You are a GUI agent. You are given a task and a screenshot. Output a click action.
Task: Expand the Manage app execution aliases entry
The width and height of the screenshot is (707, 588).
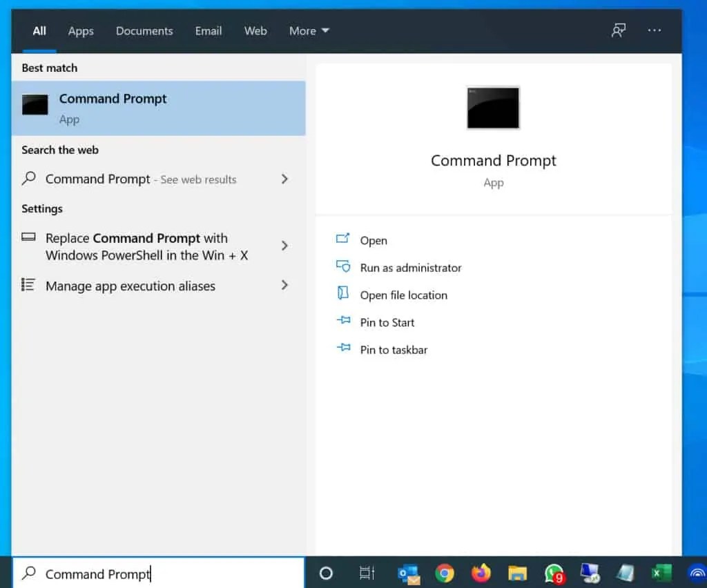coord(130,286)
